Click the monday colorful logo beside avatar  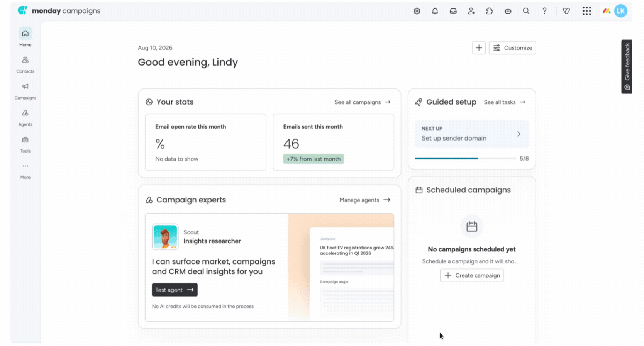click(x=607, y=11)
